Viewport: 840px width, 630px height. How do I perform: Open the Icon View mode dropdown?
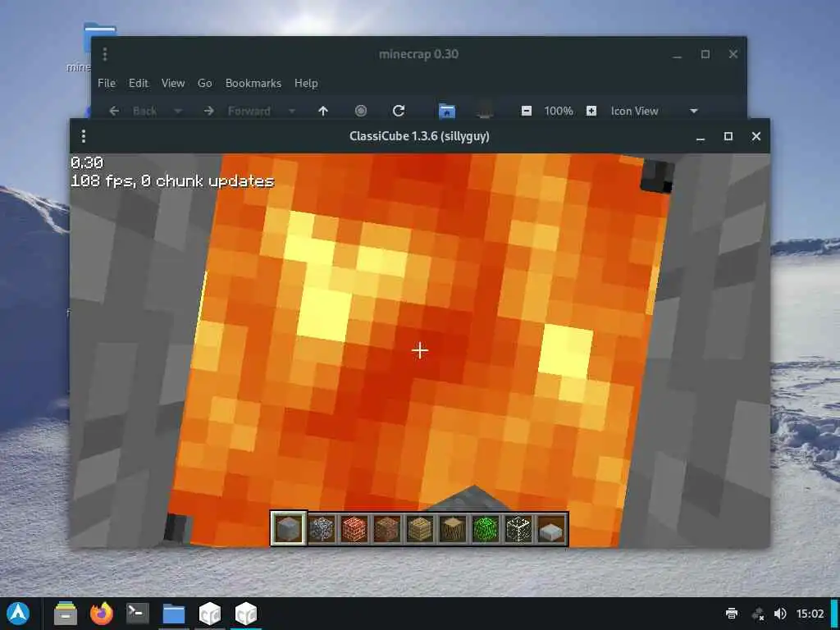655,111
